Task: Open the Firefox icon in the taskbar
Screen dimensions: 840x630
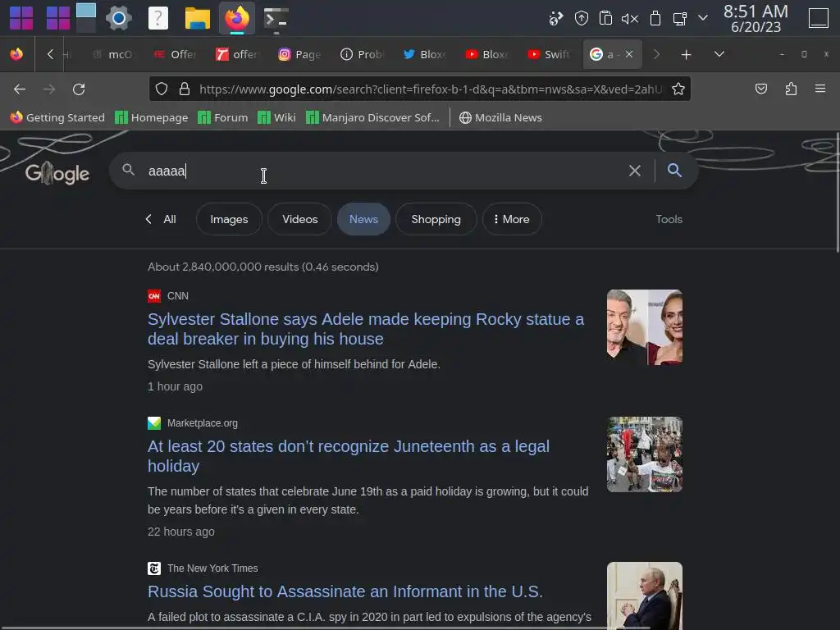Action: [237, 18]
